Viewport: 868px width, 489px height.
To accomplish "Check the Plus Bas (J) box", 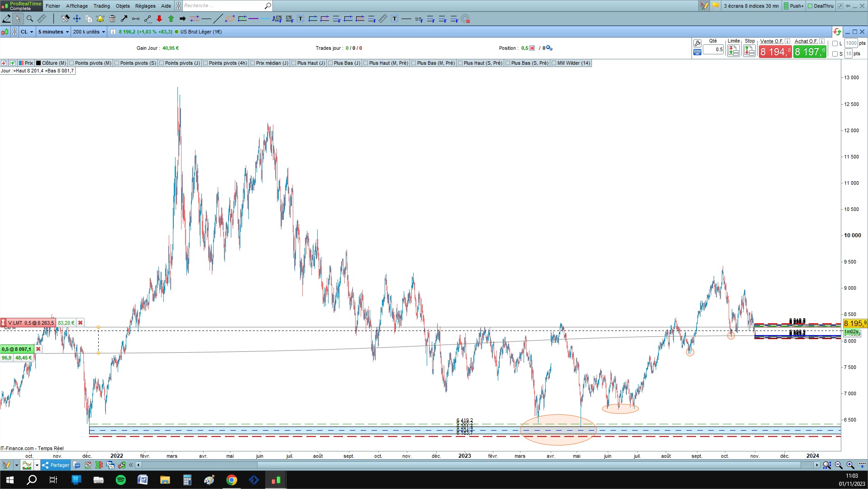I will [330, 63].
